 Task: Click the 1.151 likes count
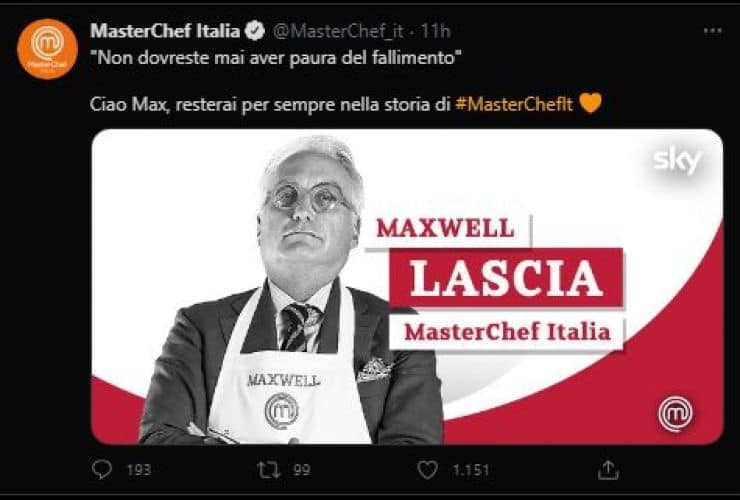click(x=471, y=470)
